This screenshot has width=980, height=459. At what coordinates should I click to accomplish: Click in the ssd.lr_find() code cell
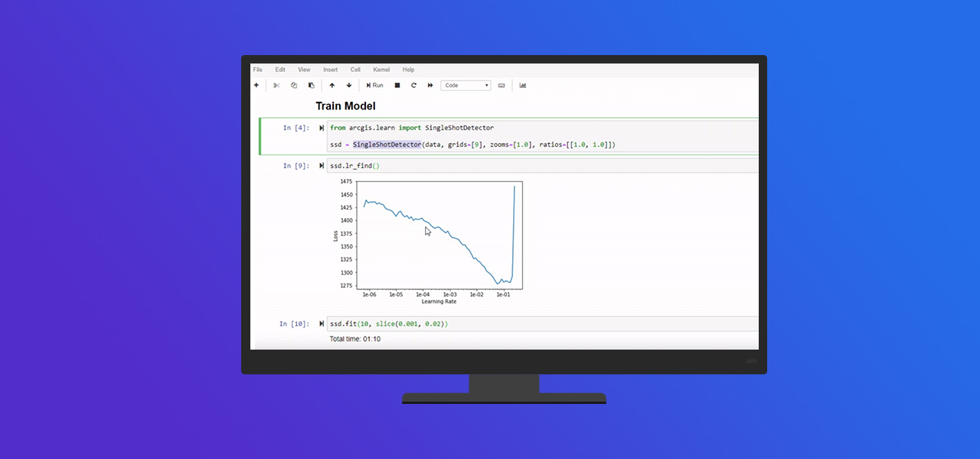(543, 166)
